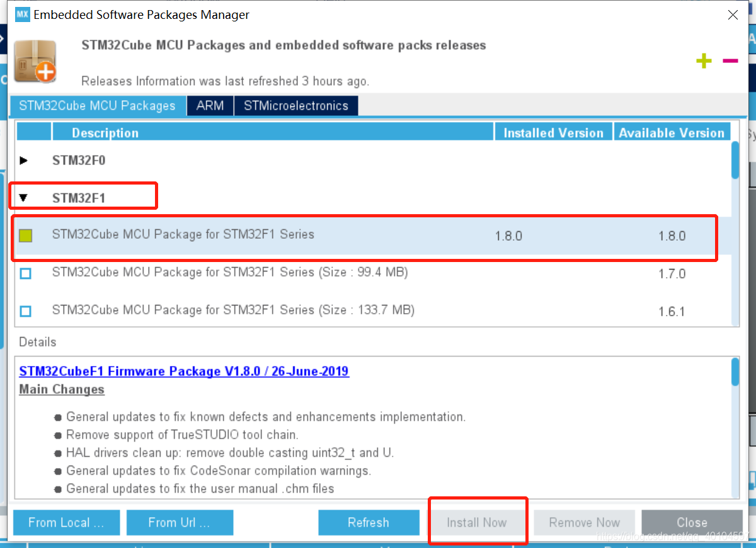Click the Description column header

pos(272,132)
